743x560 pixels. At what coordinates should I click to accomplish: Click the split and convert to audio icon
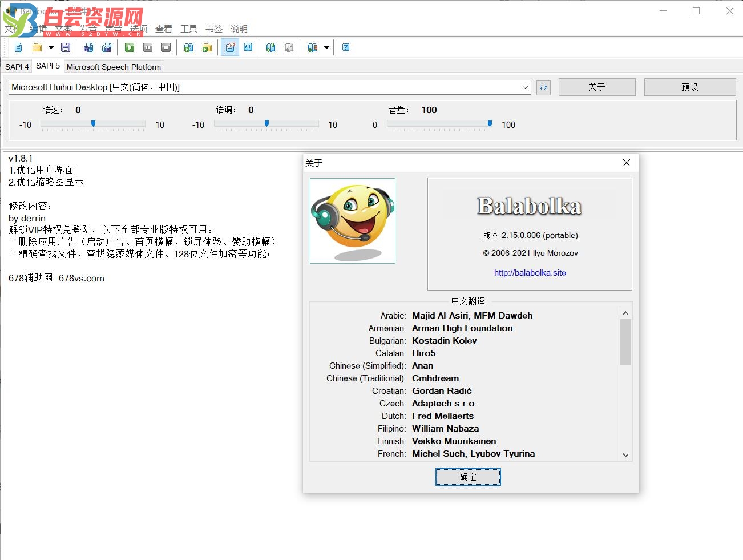pos(107,47)
